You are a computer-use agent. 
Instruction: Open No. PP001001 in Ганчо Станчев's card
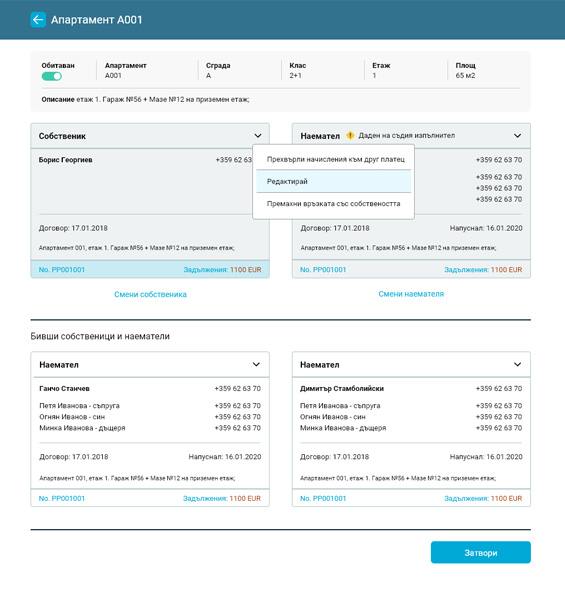pos(62,498)
